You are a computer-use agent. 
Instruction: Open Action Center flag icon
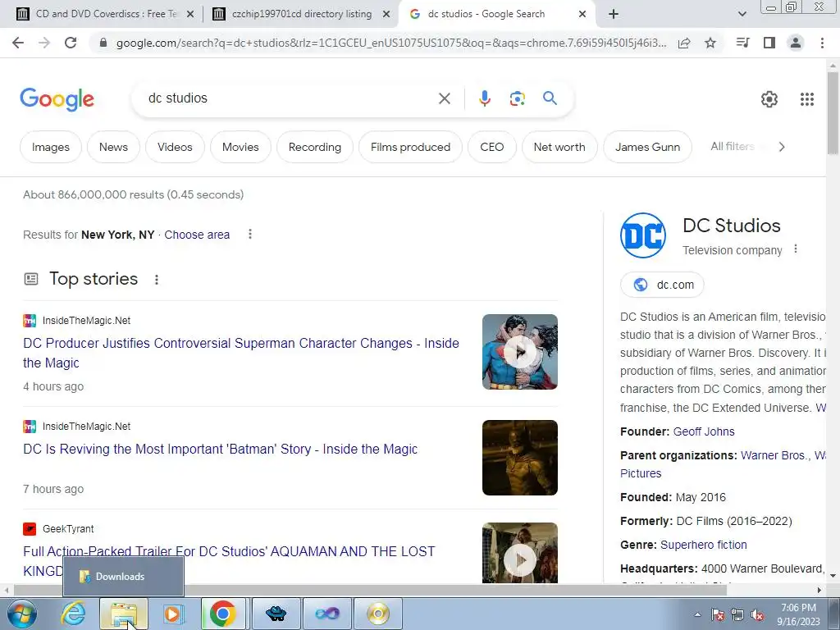717,615
